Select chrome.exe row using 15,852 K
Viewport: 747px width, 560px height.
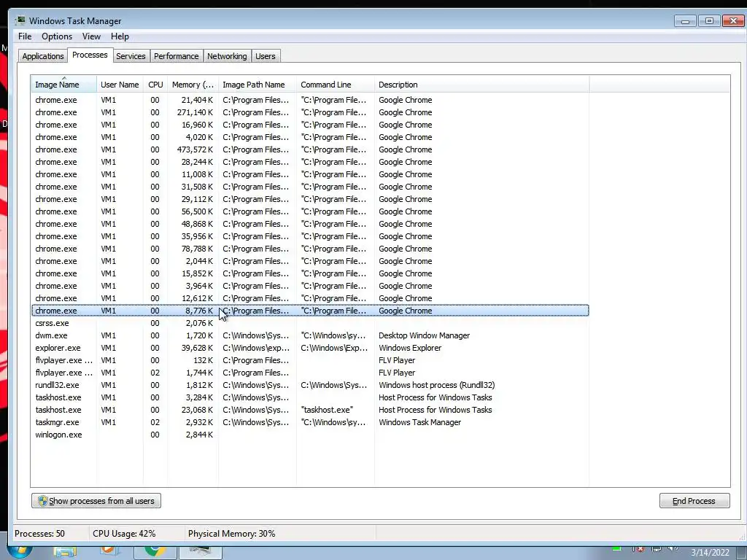pyautogui.click(x=310, y=273)
